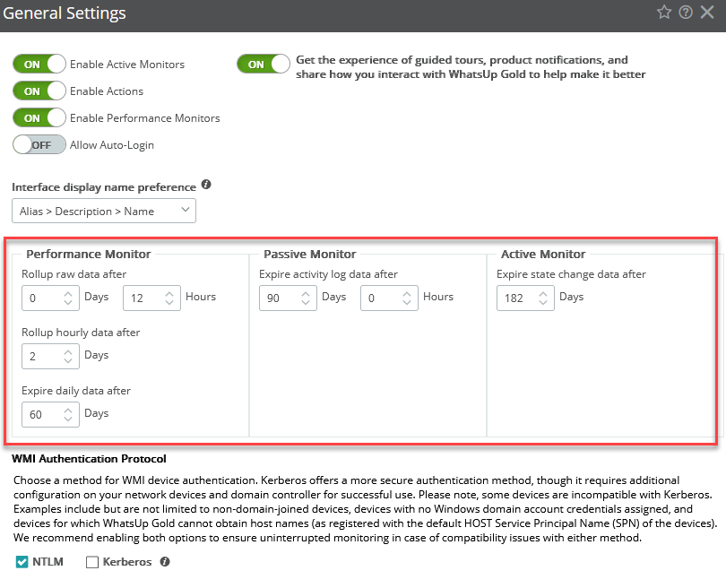Open Alias > Description > Name dropdown
The width and height of the screenshot is (726, 588).
pyautogui.click(x=104, y=211)
